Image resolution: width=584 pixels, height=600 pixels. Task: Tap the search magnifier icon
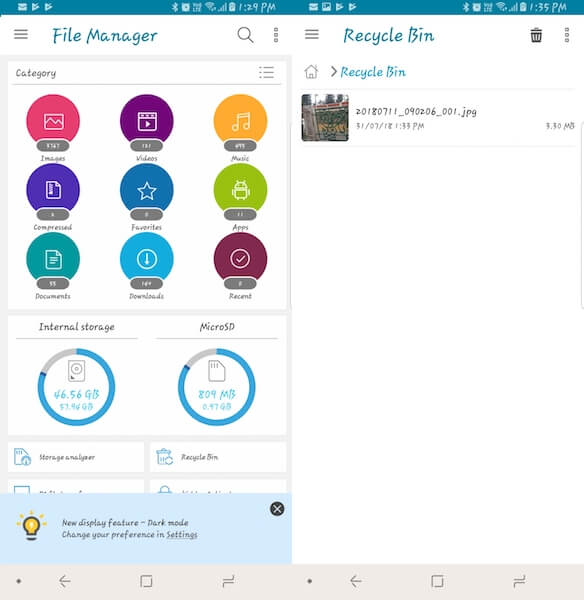pyautogui.click(x=245, y=35)
